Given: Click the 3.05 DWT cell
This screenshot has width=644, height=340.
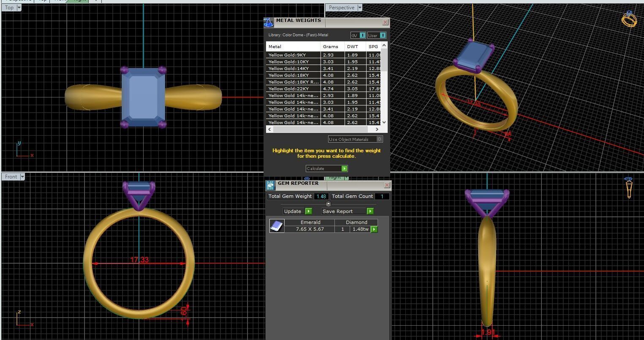Looking at the screenshot, I should (x=356, y=89).
